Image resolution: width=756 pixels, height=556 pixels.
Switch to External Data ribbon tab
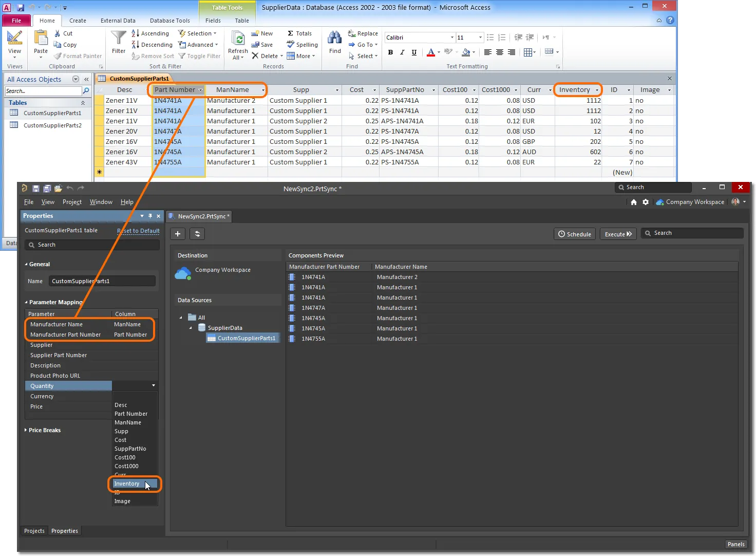pos(118,21)
